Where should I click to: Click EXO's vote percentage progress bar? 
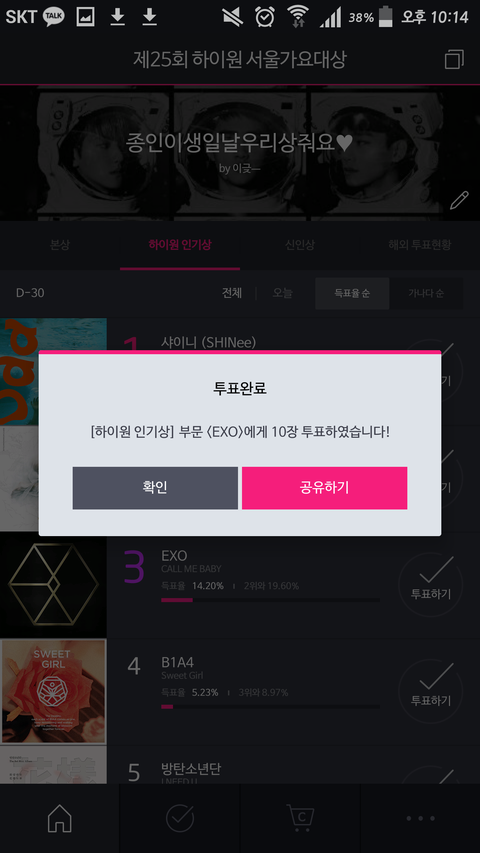[x=270, y=600]
